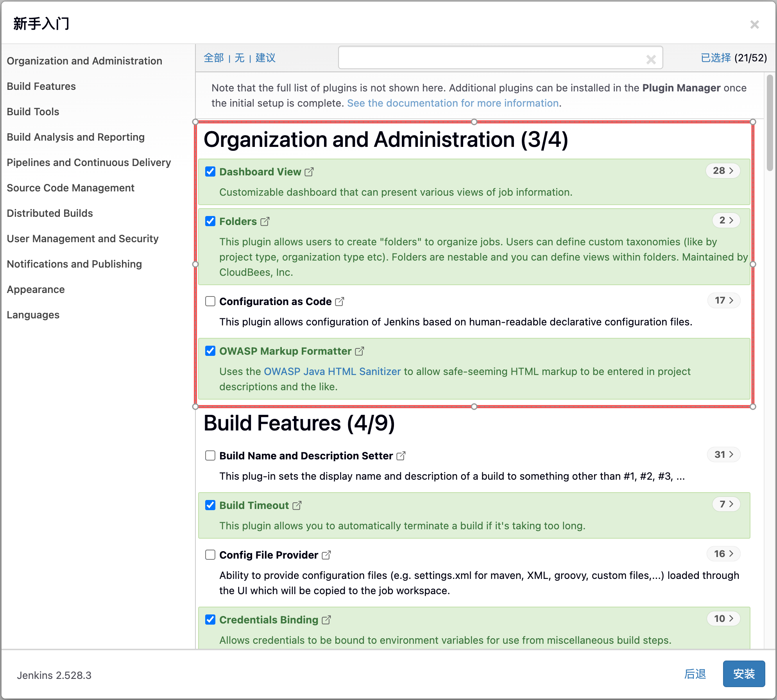Open Dashboard View external link icon

pos(309,172)
